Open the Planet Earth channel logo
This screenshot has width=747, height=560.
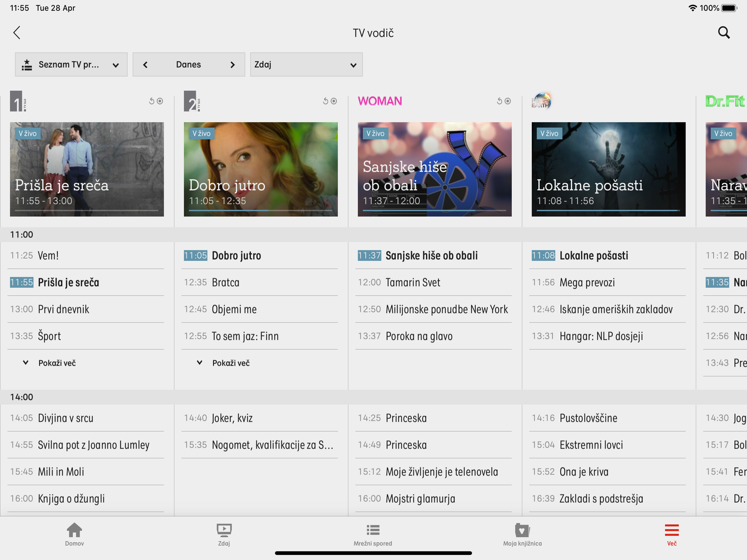pos(541,101)
